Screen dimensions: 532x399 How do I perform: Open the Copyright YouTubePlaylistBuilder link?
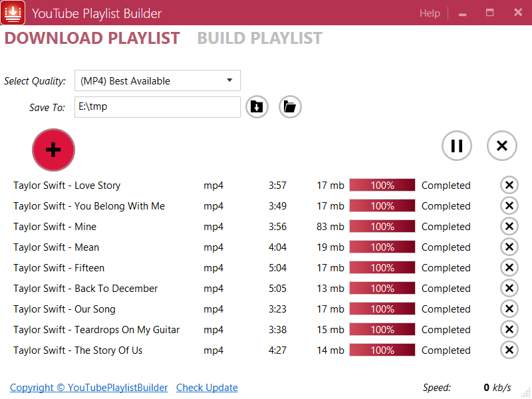pyautogui.click(x=89, y=388)
